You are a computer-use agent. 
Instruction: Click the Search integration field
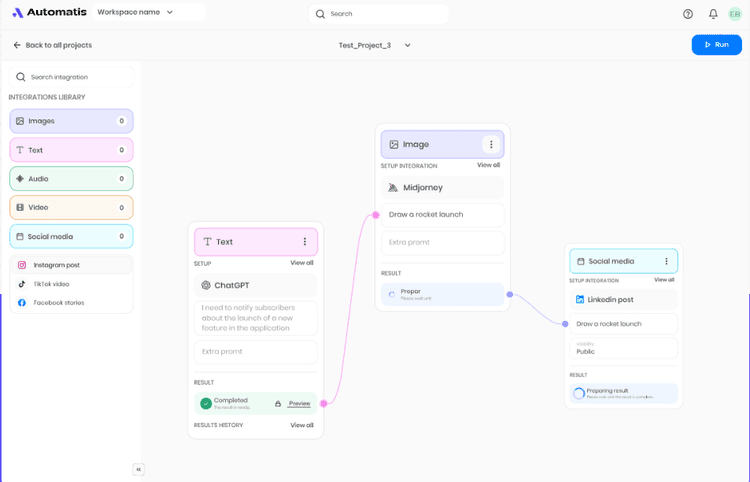72,77
